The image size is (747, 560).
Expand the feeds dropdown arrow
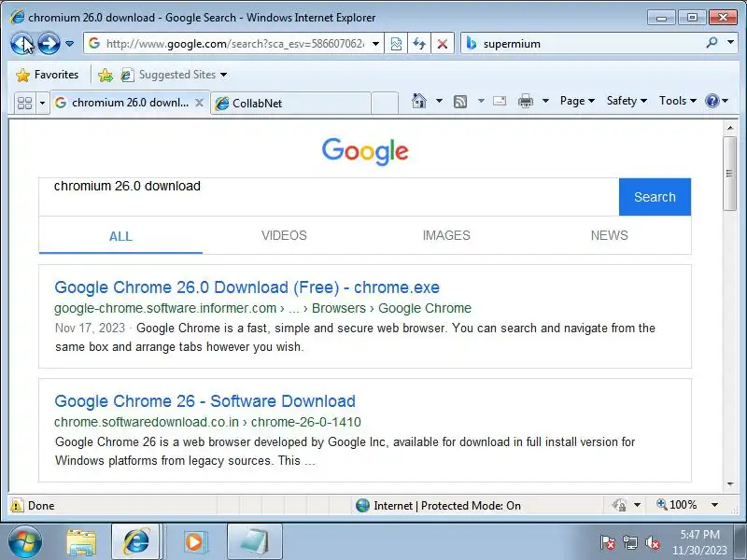click(x=481, y=101)
